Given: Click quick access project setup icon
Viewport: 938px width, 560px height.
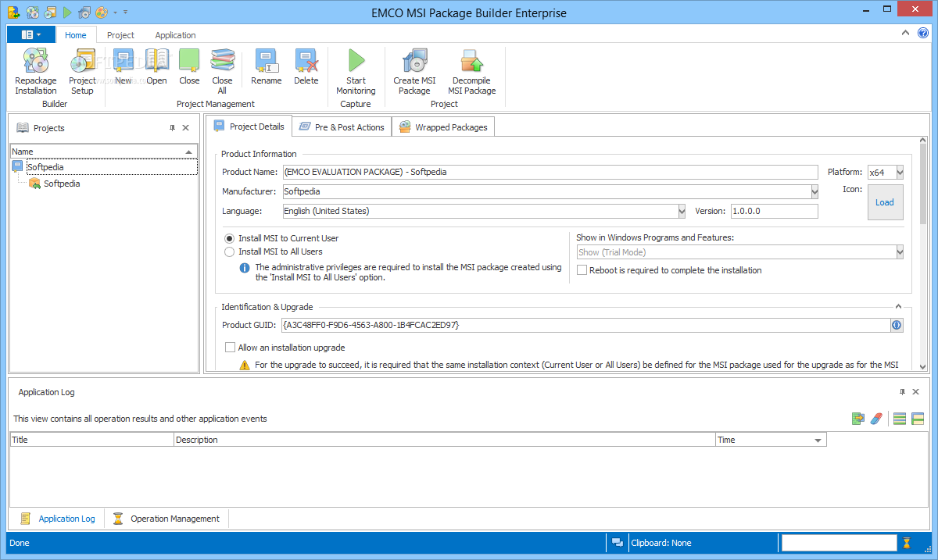Looking at the screenshot, I should [50, 12].
